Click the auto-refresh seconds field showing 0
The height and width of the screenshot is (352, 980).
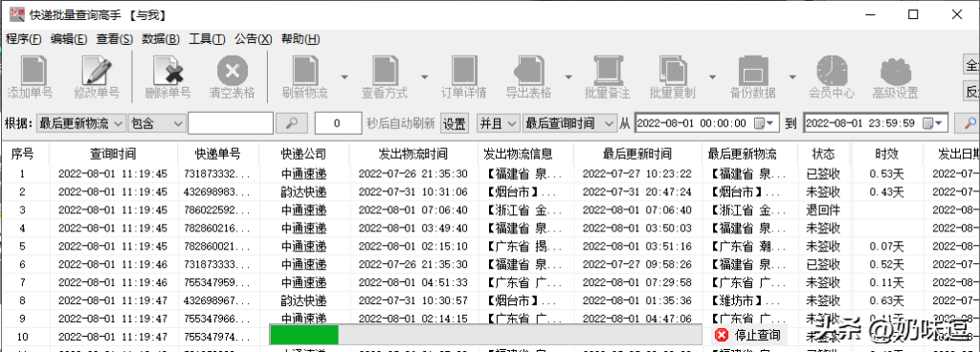[x=338, y=123]
